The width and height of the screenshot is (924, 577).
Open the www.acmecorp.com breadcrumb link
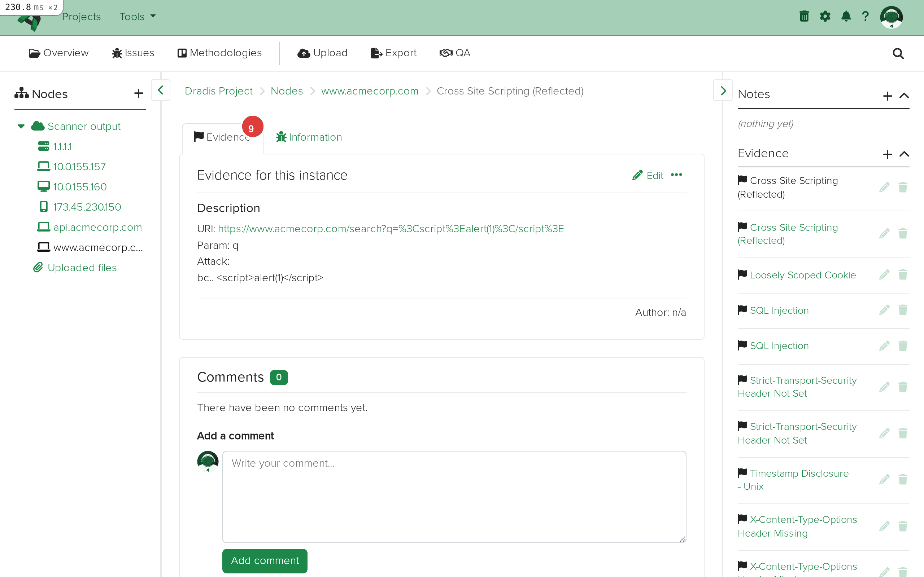coord(369,91)
